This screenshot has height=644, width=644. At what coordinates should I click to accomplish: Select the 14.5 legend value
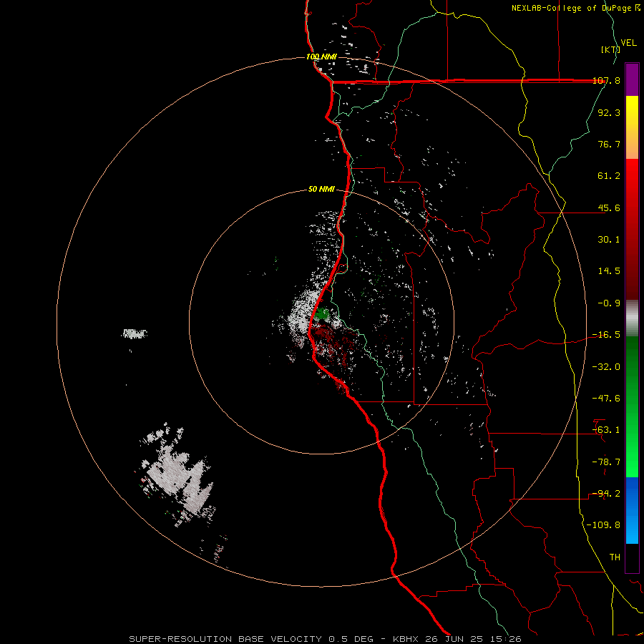tap(609, 271)
